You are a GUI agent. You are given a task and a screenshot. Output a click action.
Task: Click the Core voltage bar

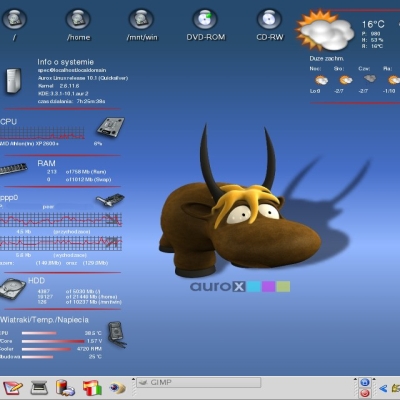pyautogui.click(x=53, y=341)
